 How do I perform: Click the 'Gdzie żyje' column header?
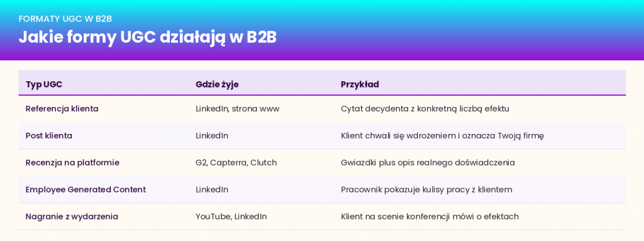click(217, 84)
